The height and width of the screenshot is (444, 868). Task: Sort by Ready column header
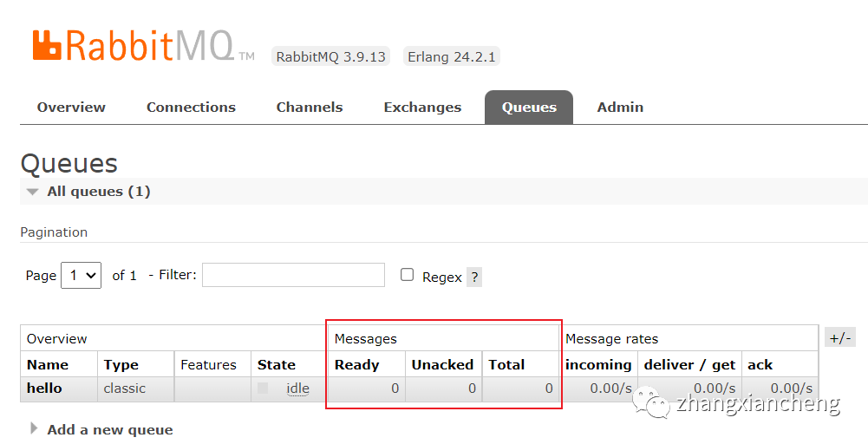[357, 365]
